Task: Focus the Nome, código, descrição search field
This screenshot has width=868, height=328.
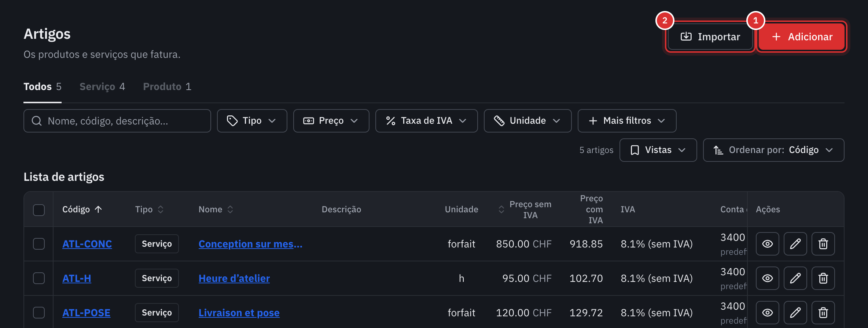Action: (117, 121)
